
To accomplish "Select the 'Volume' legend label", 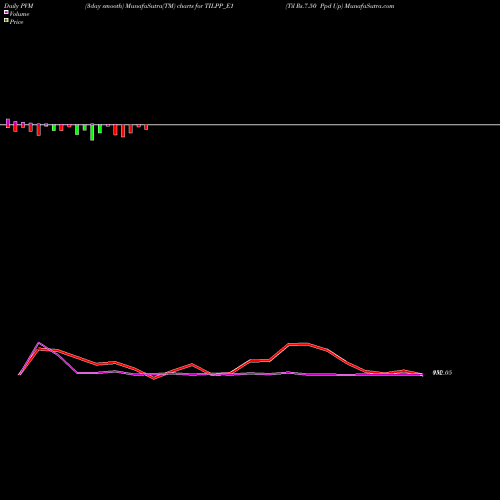I will (19, 14).
